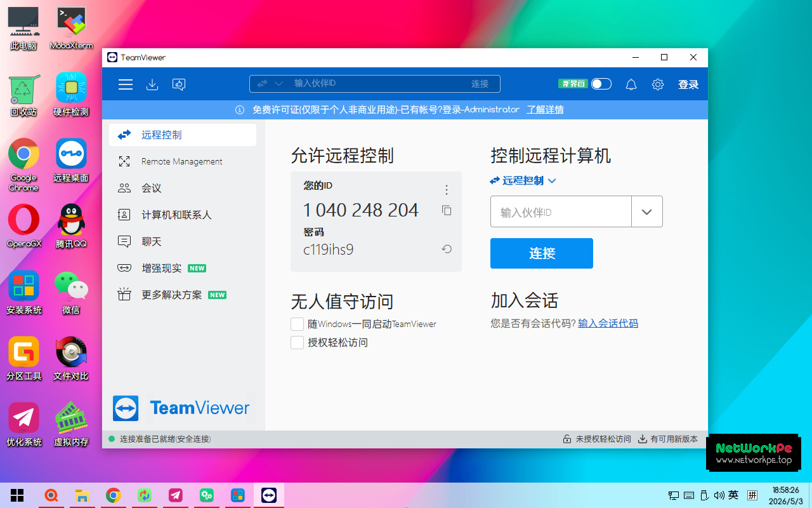This screenshot has width=812, height=508.
Task: Click 登录 in the top bar
Action: pyautogui.click(x=688, y=84)
